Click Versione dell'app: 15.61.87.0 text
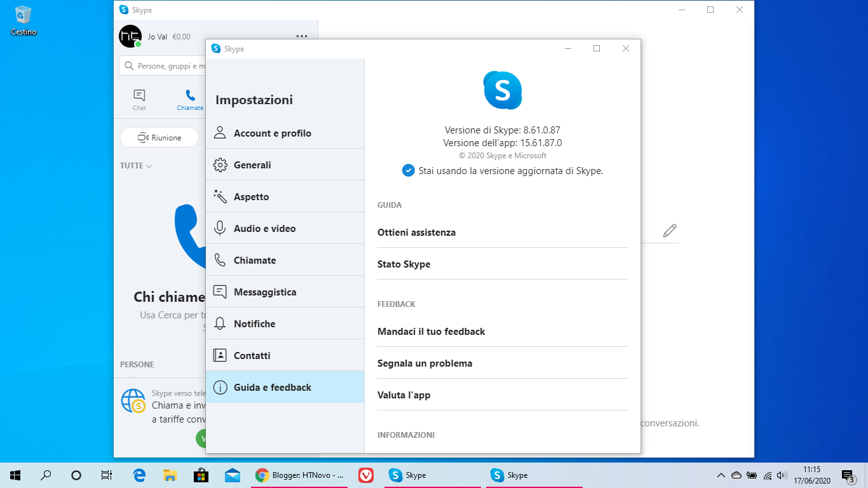The width and height of the screenshot is (868, 488). [x=503, y=143]
